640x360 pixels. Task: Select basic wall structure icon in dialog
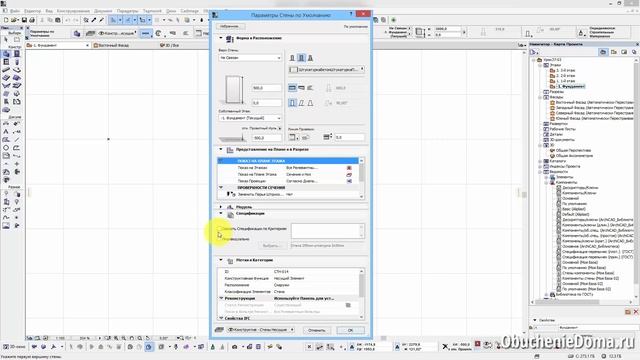click(292, 58)
